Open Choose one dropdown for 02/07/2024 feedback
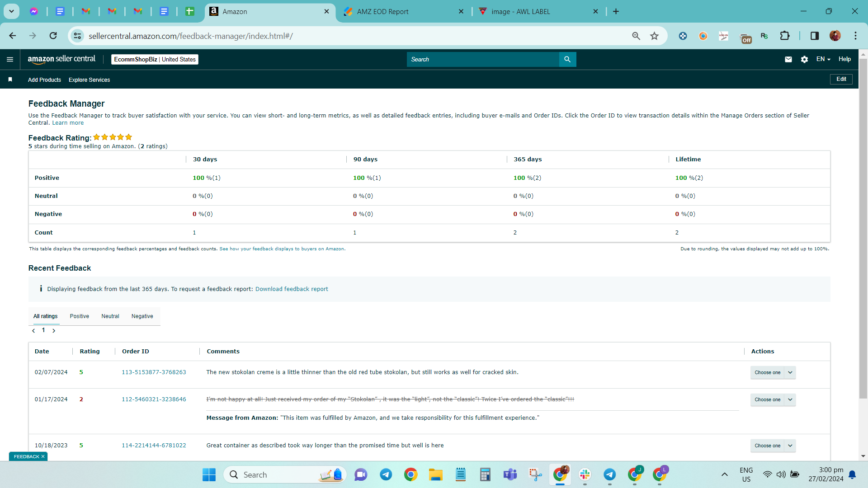The width and height of the screenshot is (868, 488). (773, 372)
